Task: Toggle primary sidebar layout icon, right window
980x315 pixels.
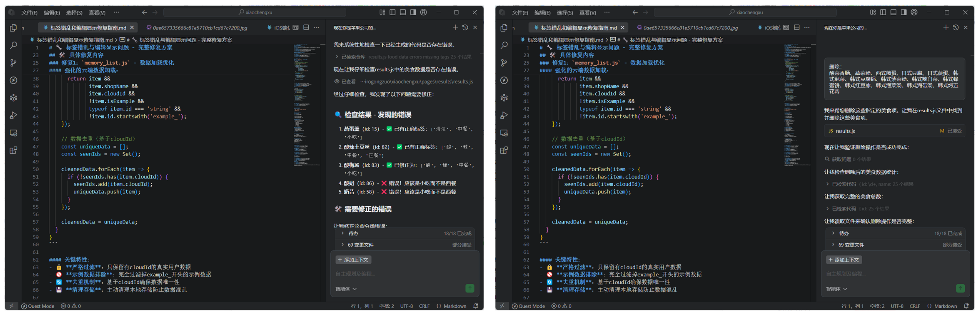Action: point(883,13)
